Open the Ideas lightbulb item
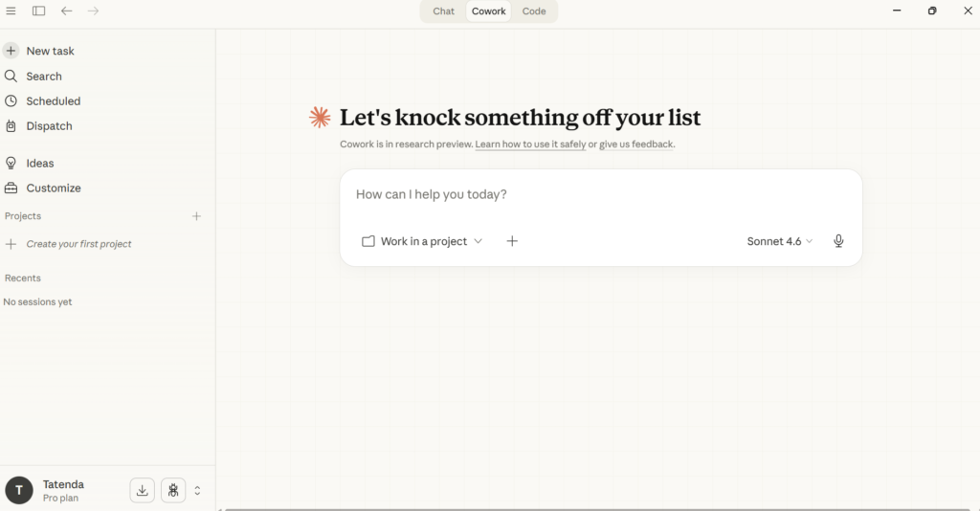 (39, 164)
